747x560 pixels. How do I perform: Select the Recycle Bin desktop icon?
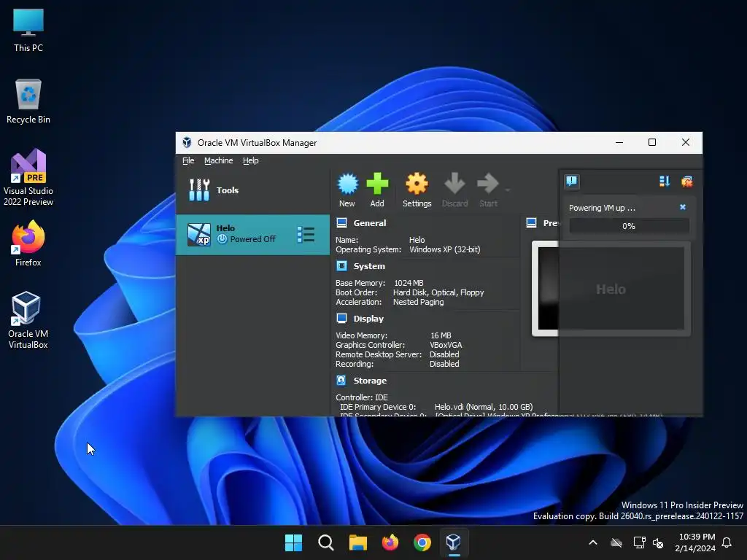(x=28, y=101)
